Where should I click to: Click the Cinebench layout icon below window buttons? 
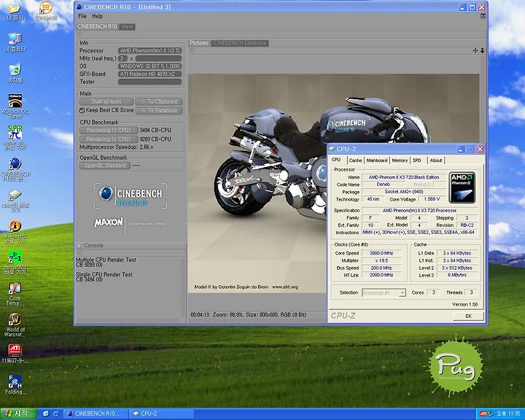click(x=483, y=16)
